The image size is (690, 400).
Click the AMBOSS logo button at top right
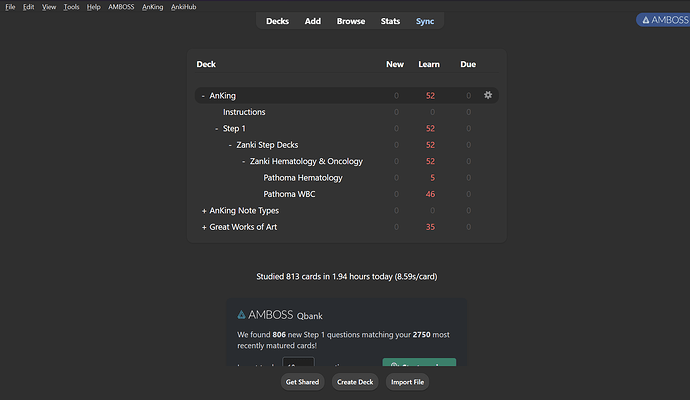pyautogui.click(x=663, y=20)
